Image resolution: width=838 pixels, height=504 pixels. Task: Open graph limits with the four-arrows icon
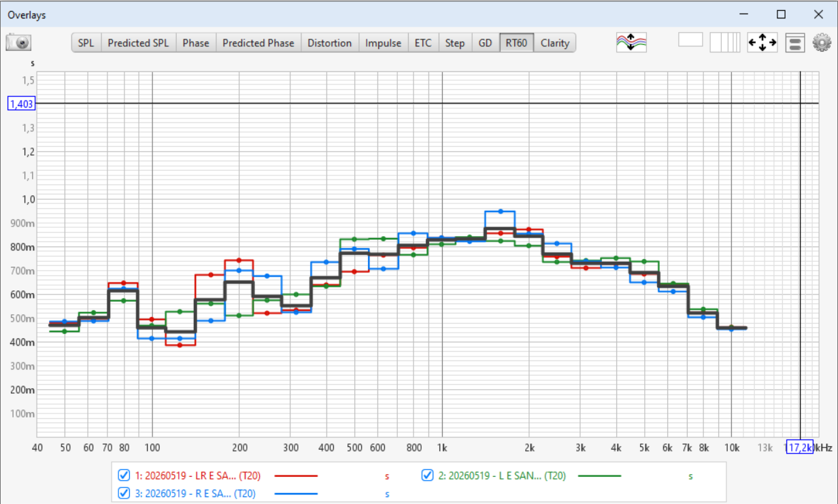click(x=762, y=43)
